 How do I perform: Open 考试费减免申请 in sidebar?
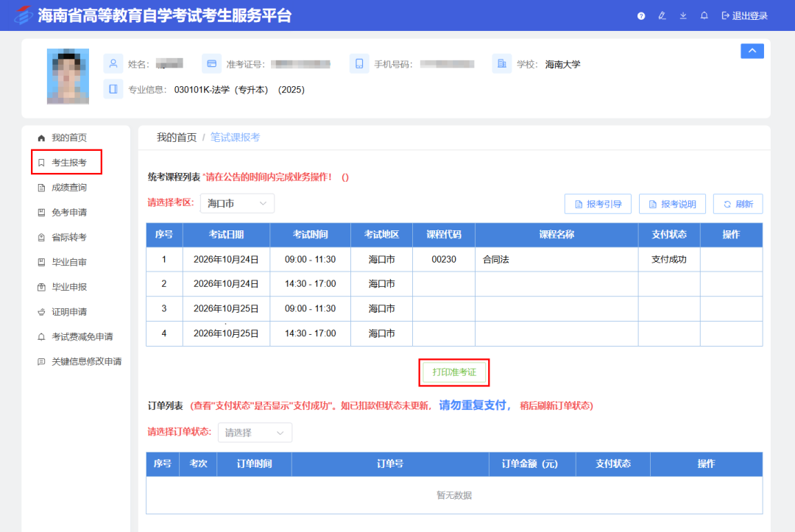82,336
